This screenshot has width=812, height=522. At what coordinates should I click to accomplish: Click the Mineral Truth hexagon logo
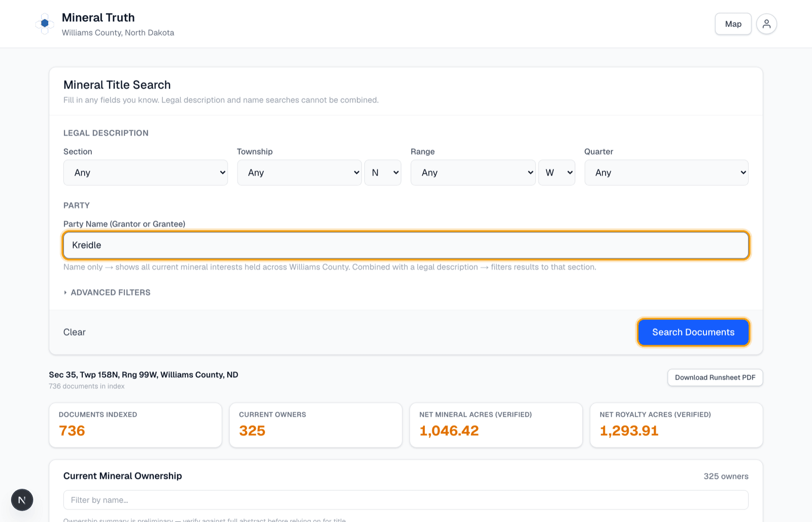pos(45,24)
